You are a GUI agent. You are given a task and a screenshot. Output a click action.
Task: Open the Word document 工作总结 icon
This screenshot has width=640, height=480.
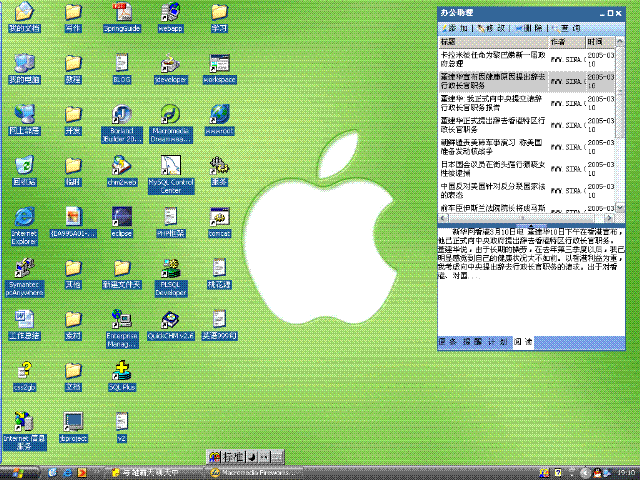tap(24, 325)
